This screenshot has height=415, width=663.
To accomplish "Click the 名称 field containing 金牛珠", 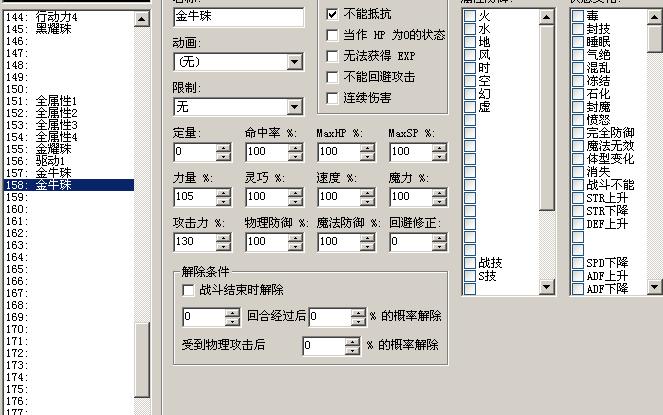I will click(x=238, y=17).
